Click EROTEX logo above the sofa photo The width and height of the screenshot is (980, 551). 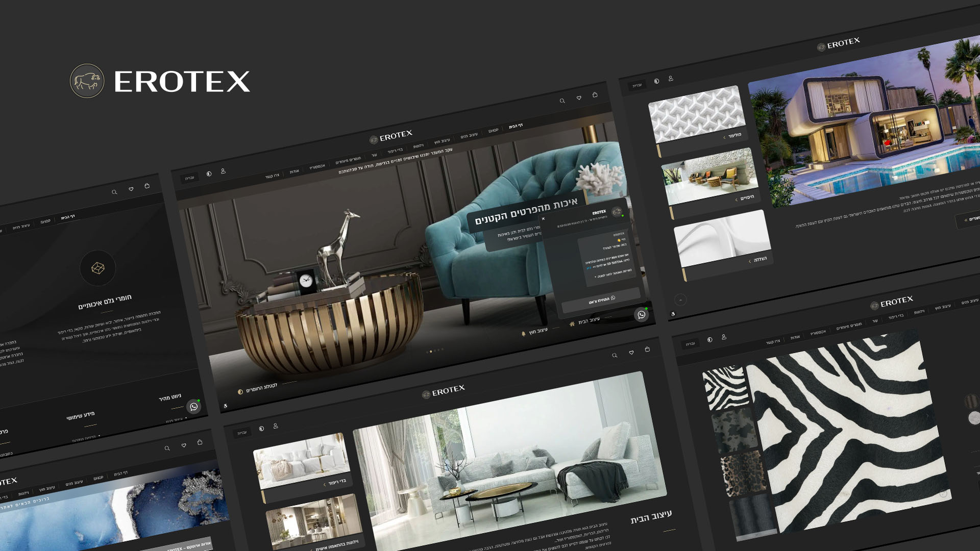pyautogui.click(x=444, y=391)
